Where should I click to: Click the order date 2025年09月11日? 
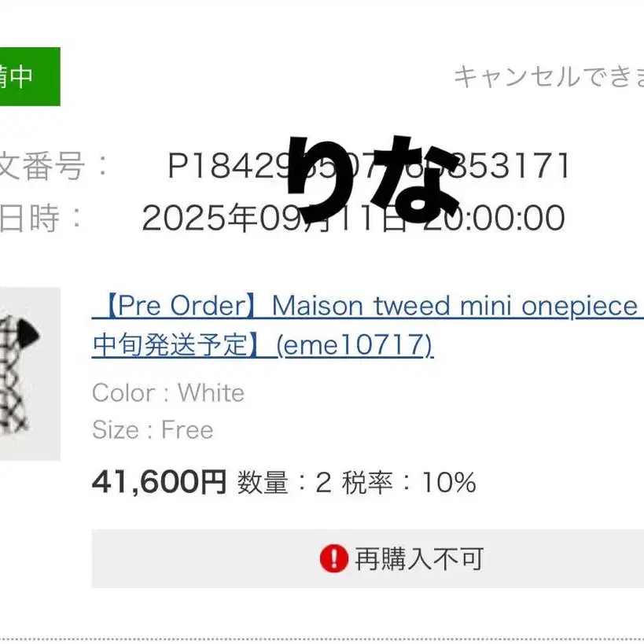(274, 218)
